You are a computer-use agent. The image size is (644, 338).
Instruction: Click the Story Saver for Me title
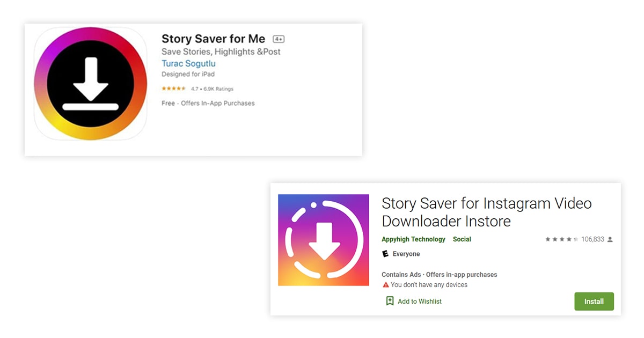[x=213, y=39]
